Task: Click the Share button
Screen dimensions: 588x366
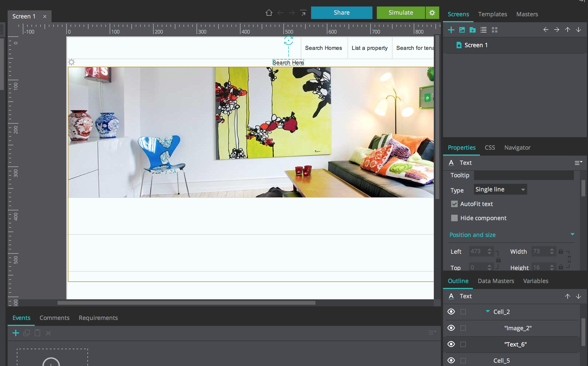Action: coord(342,13)
